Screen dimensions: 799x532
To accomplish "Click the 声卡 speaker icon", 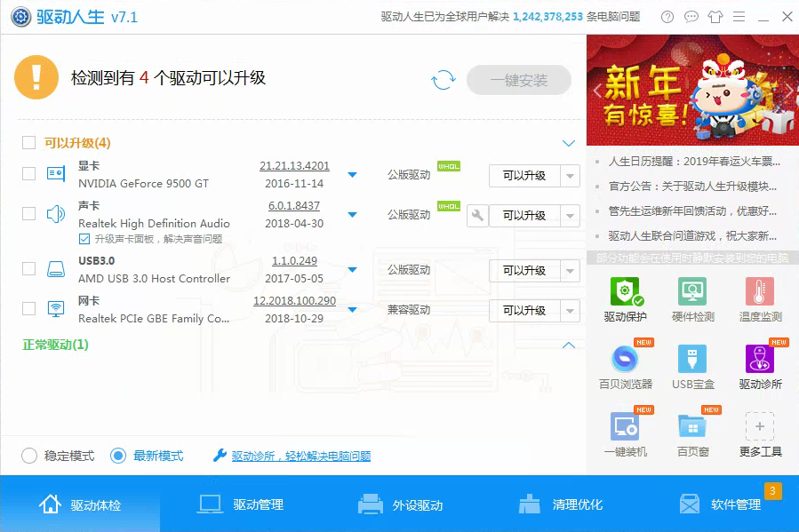I will coord(55,214).
